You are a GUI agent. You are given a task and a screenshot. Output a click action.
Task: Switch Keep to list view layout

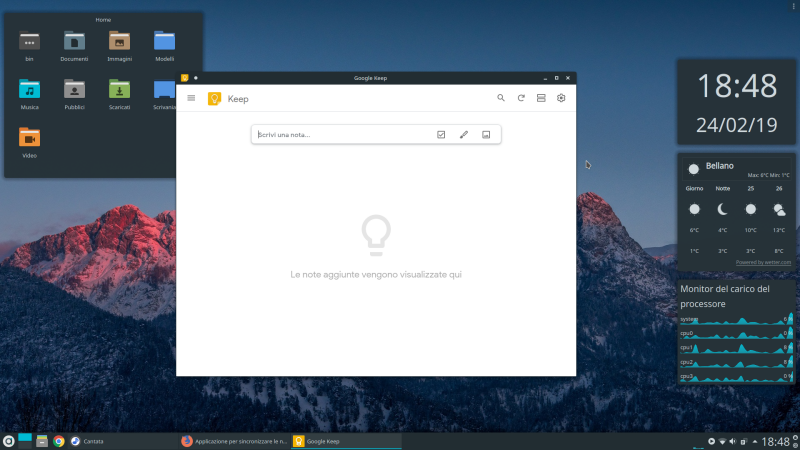click(x=541, y=98)
